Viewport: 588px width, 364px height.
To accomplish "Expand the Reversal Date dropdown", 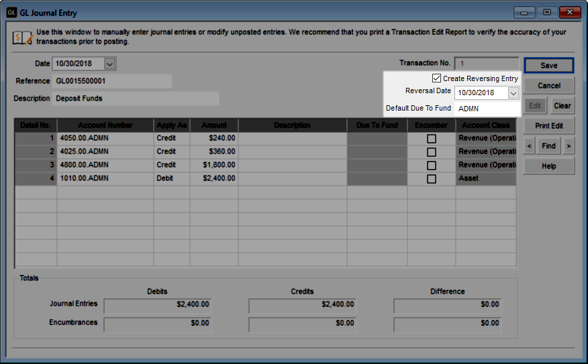I will [x=513, y=93].
